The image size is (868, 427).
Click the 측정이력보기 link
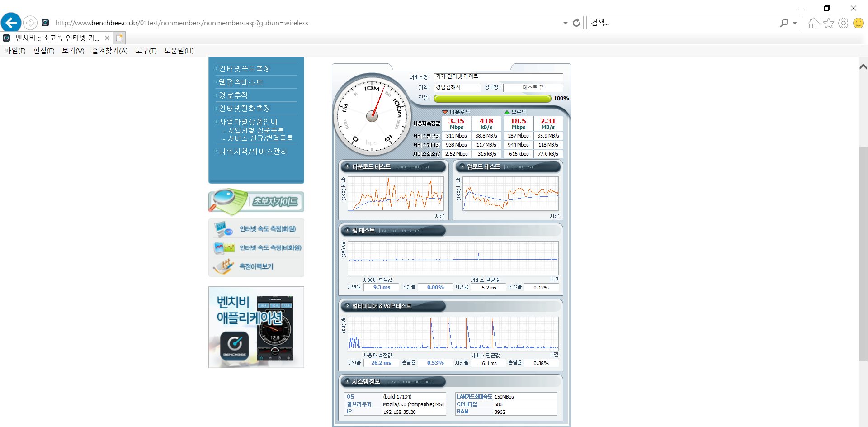tap(256, 266)
